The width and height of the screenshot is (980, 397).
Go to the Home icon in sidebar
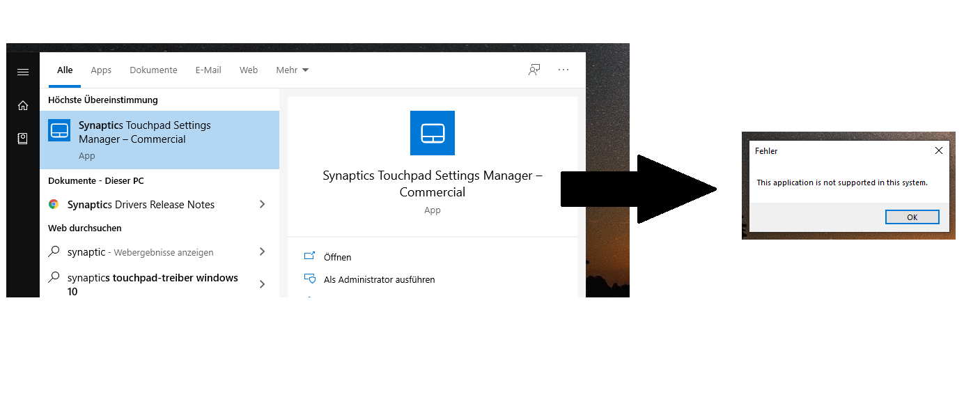23,105
